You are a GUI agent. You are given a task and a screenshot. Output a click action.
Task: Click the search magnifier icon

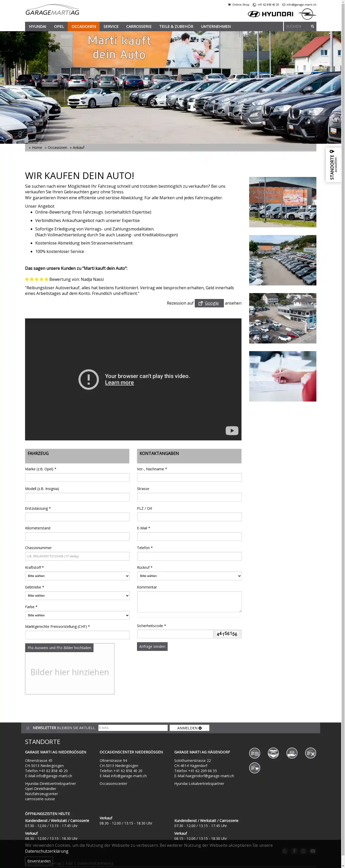(312, 26)
